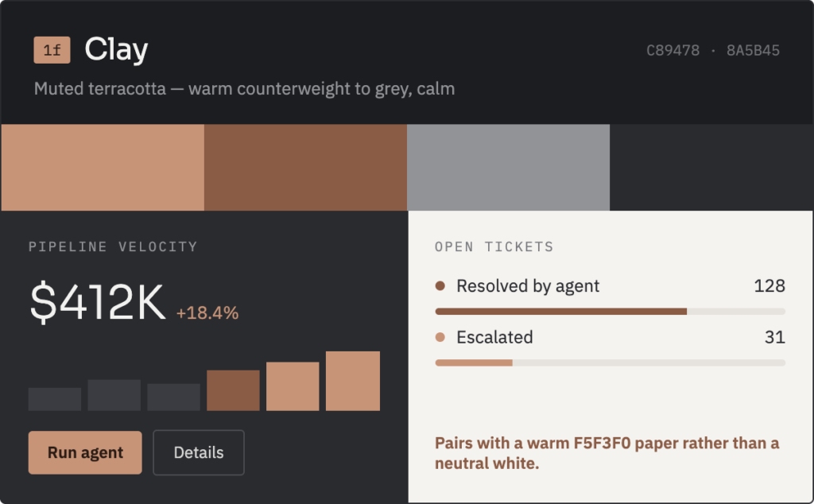Viewport: 814px width, 504px height.
Task: Click the clay dot beside Escalated
Action: point(440,337)
